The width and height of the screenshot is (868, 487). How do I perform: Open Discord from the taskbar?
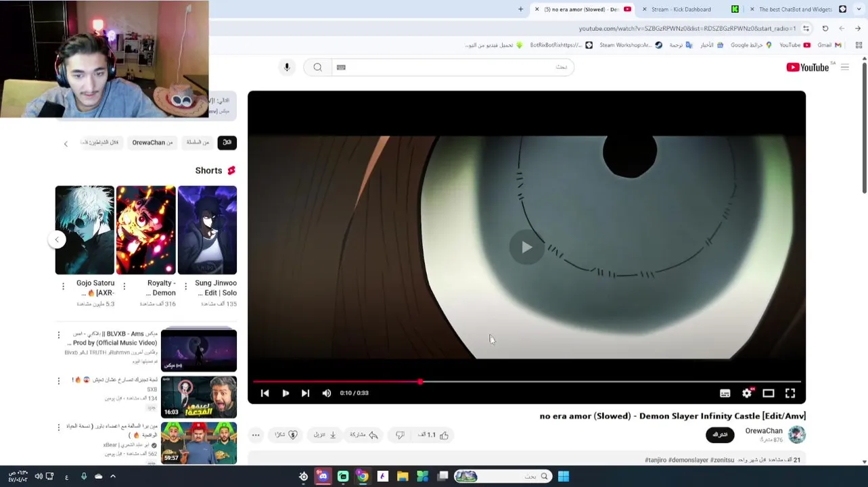tap(323, 476)
